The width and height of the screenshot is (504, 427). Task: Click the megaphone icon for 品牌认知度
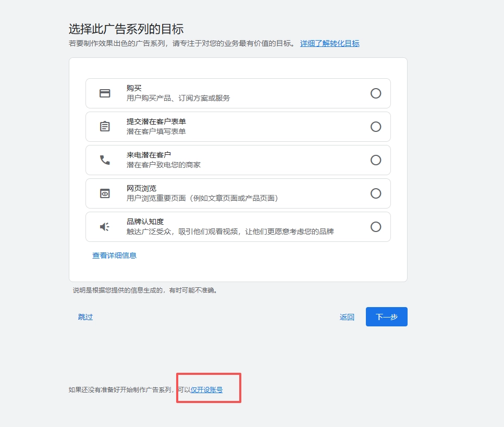point(105,227)
